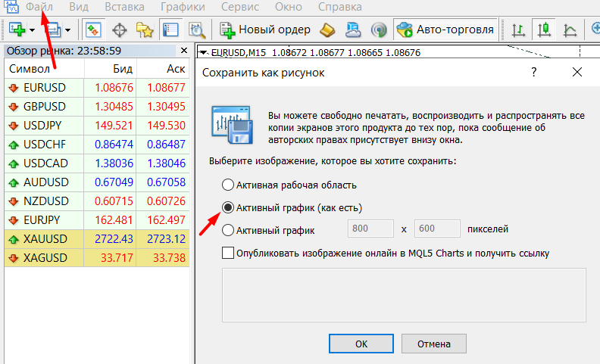Toggle the Auto-trading button

tap(445, 30)
